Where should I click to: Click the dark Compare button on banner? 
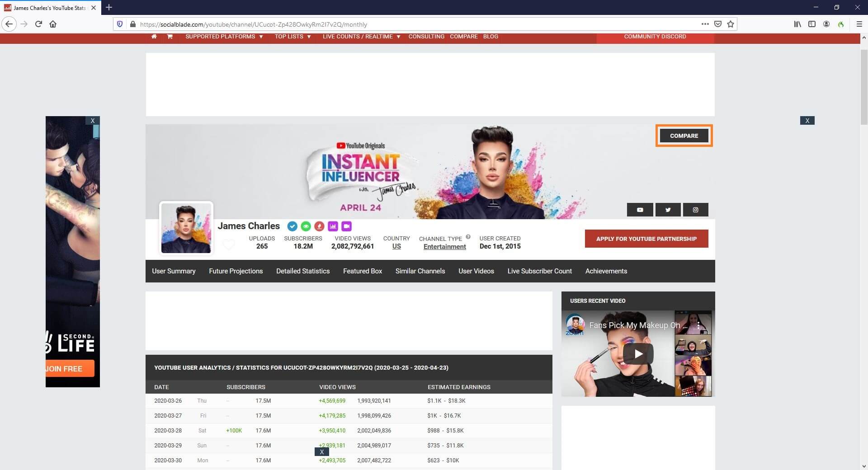pos(684,136)
